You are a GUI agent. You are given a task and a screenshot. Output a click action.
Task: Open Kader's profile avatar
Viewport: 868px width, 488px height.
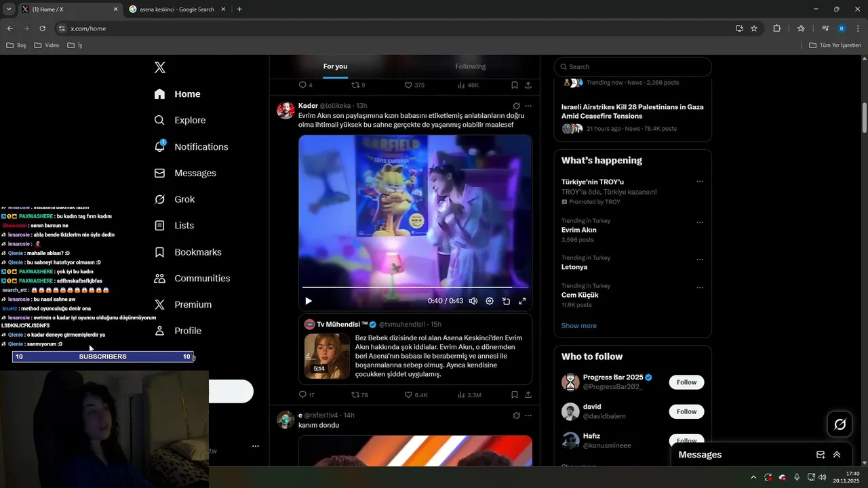pyautogui.click(x=285, y=110)
